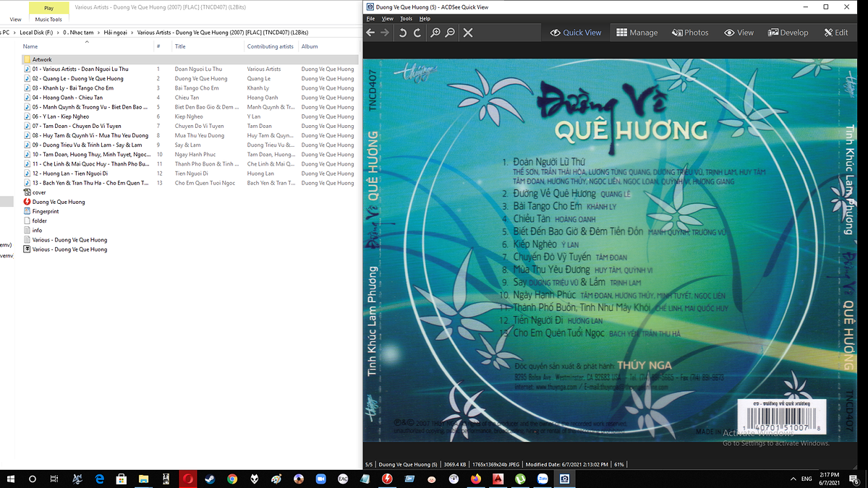
Task: Select 09 Duong Trieu Vu & Trinh Lam track
Action: pos(87,145)
